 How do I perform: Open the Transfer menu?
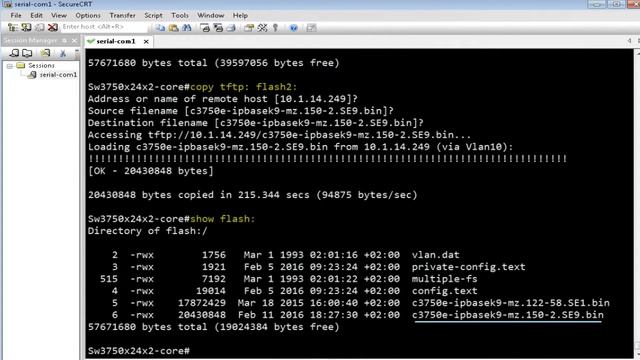[x=122, y=15]
